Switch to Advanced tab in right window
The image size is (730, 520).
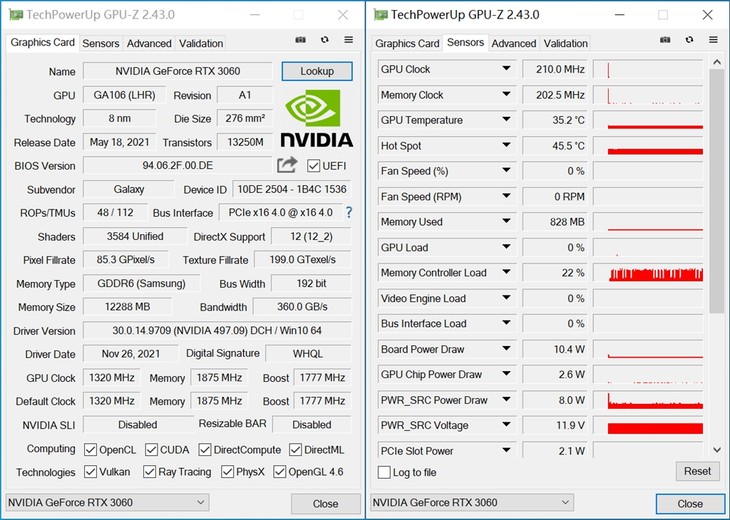(x=514, y=43)
